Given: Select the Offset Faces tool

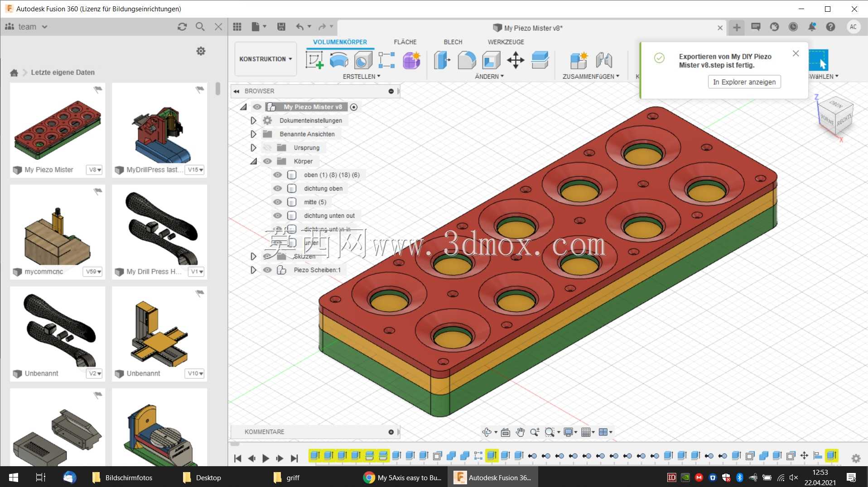Looking at the screenshot, I should [540, 60].
